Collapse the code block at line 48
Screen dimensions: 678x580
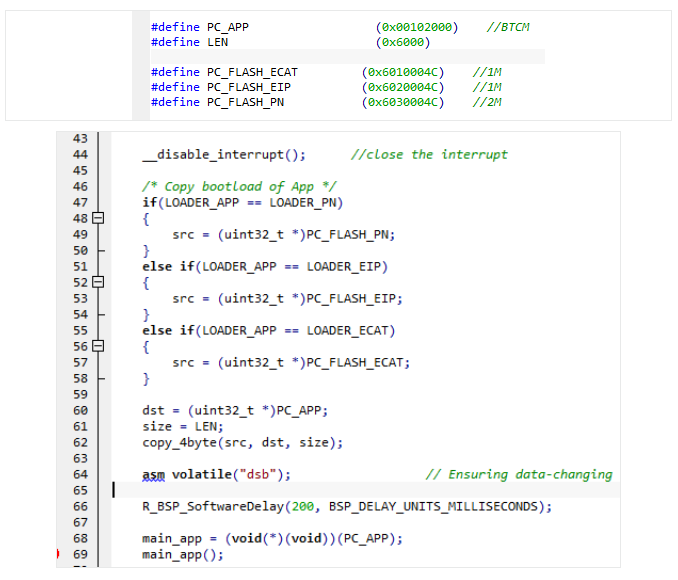click(x=98, y=218)
